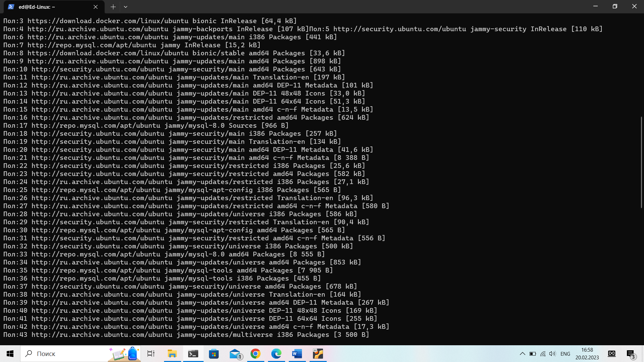The height and width of the screenshot is (362, 644).
Task: Open Microsoft Word from the taskbar
Action: pos(297,354)
